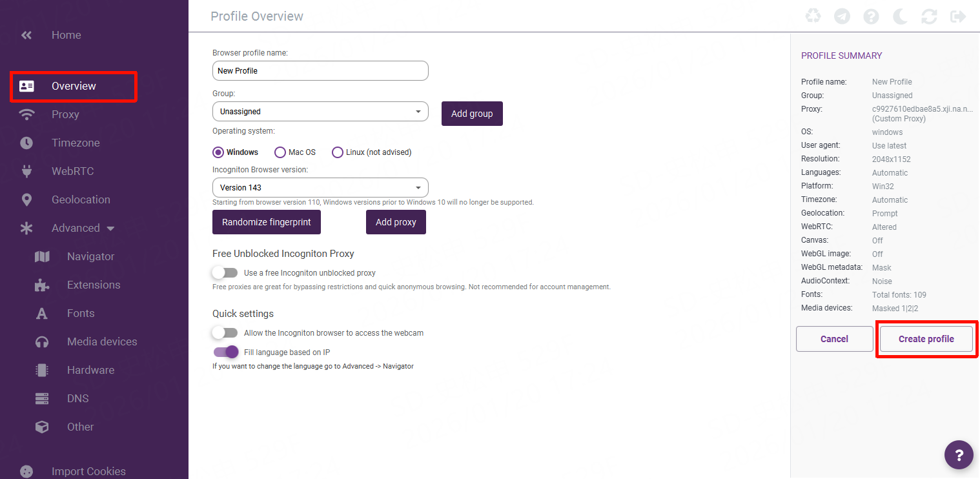
Task: Click the question mark icon in header
Action: click(x=871, y=16)
